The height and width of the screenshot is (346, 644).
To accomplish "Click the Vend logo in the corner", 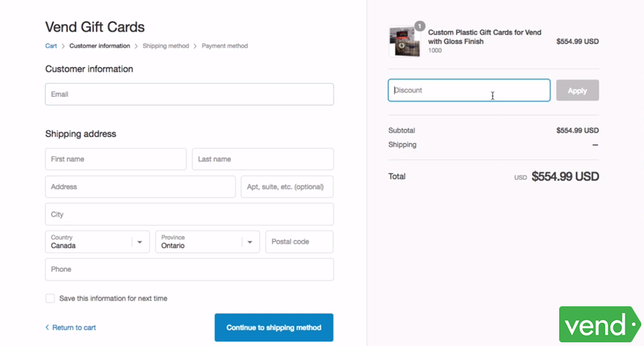I will [x=599, y=325].
